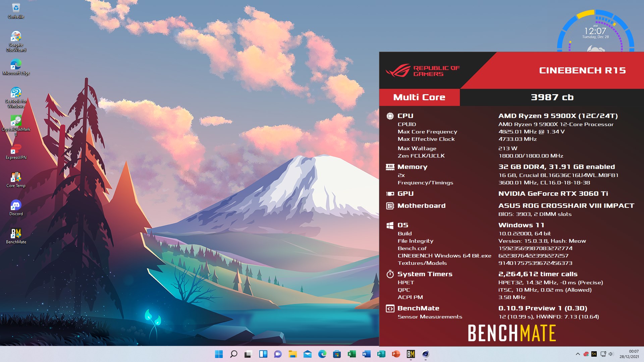This screenshot has width=644, height=362.
Task: Click the 213 W max wattage value
Action: (x=508, y=148)
